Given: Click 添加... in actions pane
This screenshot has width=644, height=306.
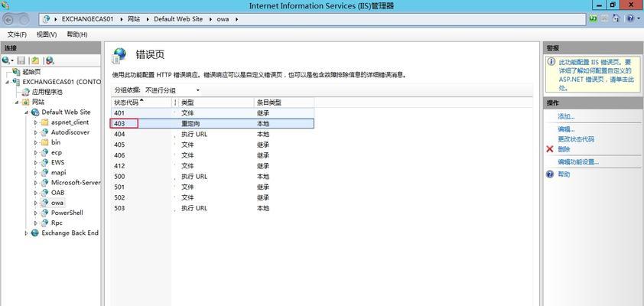Looking at the screenshot, I should [x=566, y=116].
